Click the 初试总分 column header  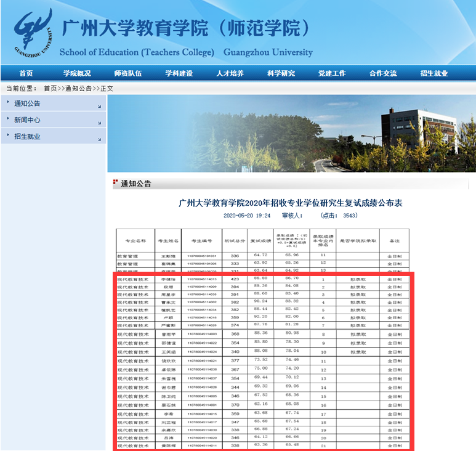(x=235, y=241)
